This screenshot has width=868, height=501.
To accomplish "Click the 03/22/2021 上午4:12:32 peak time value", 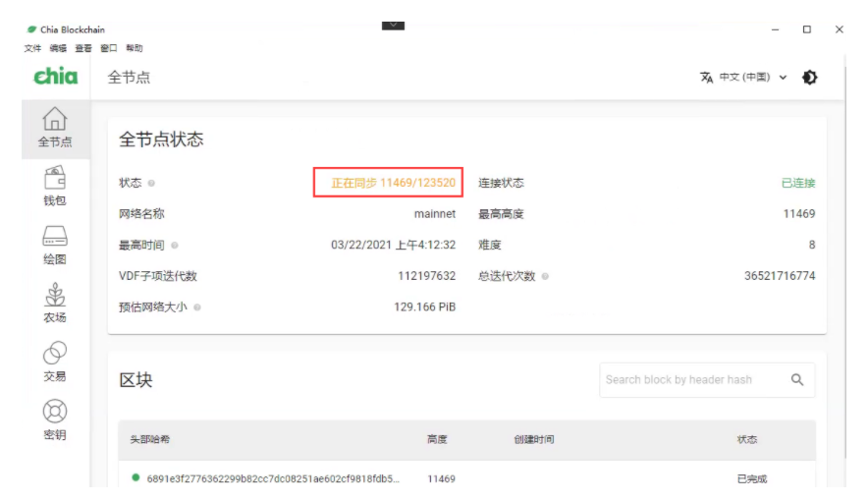I will 393,245.
